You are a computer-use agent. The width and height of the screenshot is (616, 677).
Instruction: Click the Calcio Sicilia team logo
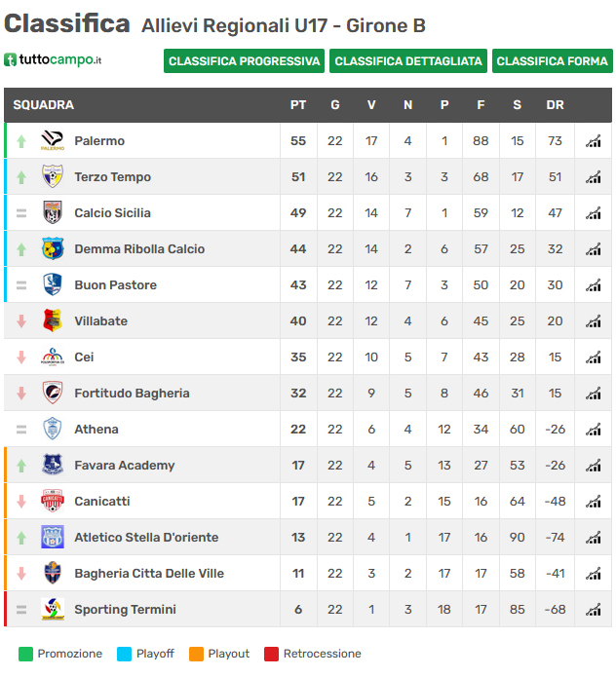53,212
